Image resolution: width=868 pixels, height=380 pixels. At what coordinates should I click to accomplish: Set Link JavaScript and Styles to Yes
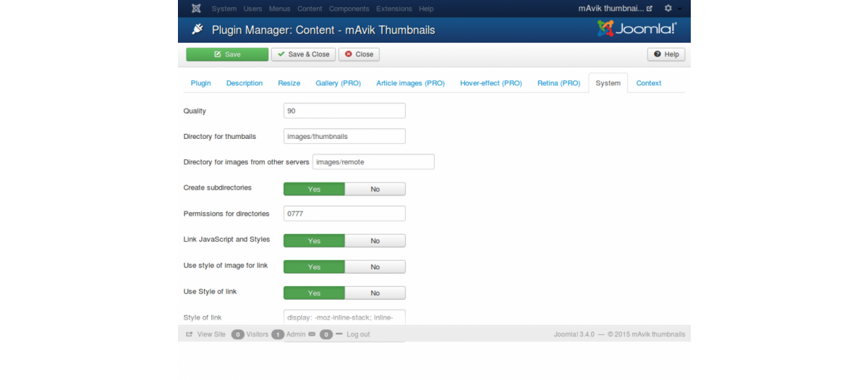pyautogui.click(x=314, y=241)
